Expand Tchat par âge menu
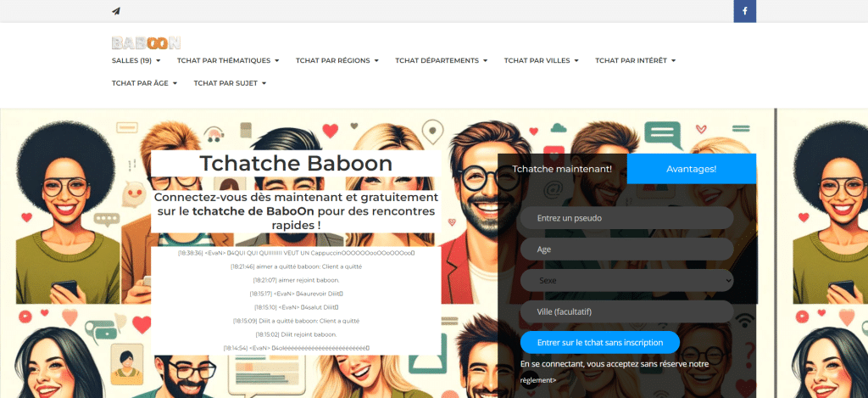Screen dimensions: 868x398 [x=143, y=83]
